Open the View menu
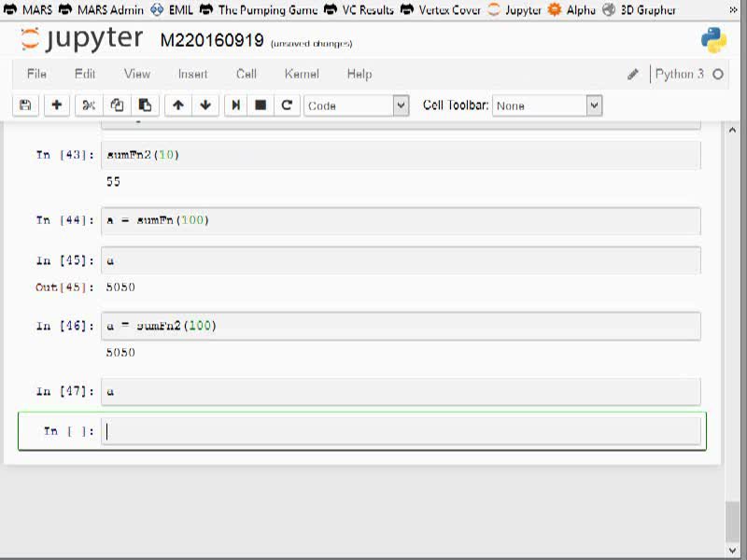747x560 pixels. pos(137,74)
